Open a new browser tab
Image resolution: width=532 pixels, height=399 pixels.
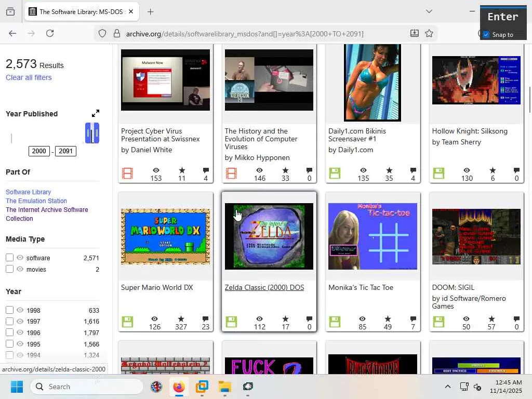151,12
